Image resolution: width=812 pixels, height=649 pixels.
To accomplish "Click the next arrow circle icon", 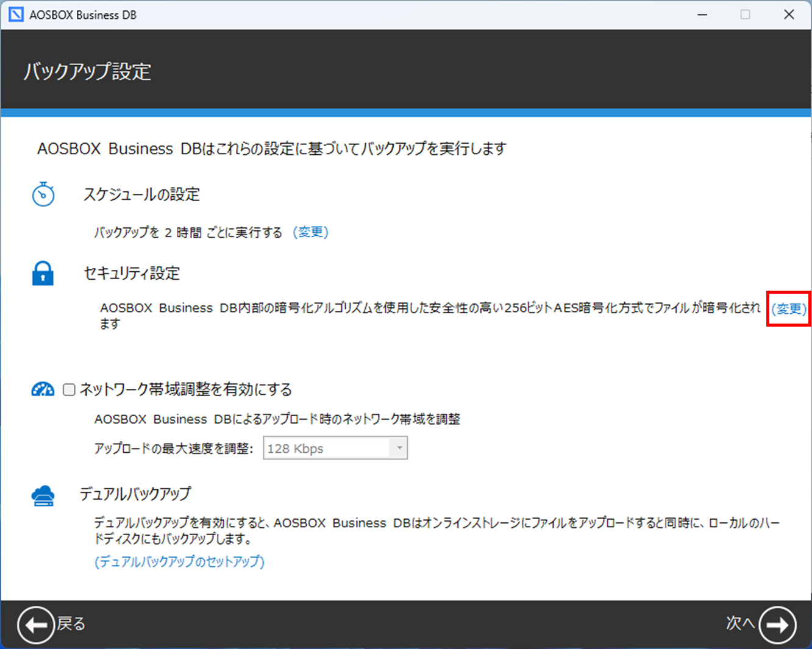I will pos(777,625).
